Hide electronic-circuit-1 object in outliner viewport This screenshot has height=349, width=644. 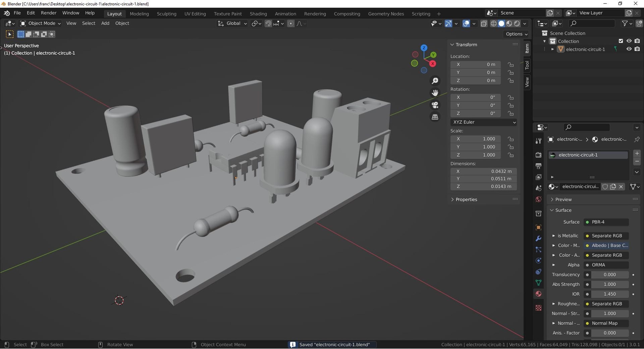pyautogui.click(x=629, y=49)
